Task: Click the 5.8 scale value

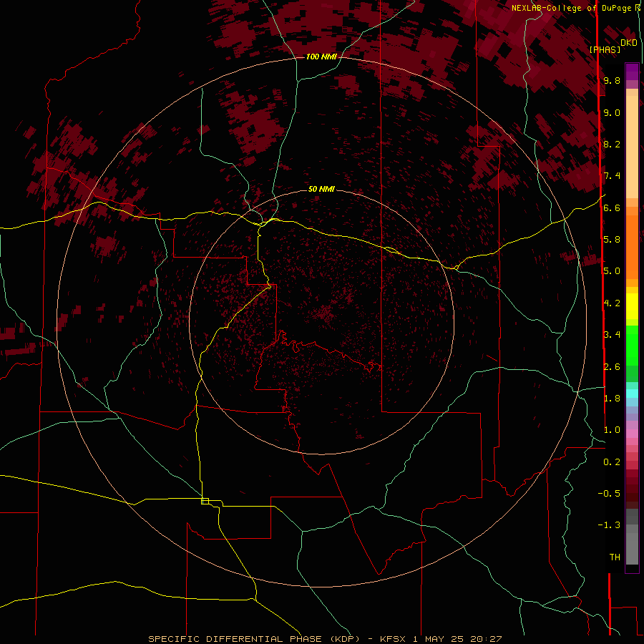Action: click(612, 240)
